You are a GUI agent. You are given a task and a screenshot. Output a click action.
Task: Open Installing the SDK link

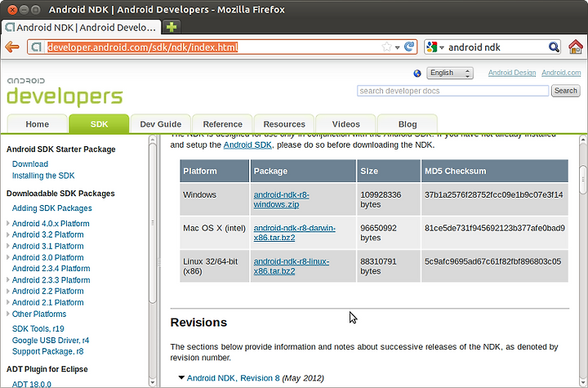click(43, 176)
